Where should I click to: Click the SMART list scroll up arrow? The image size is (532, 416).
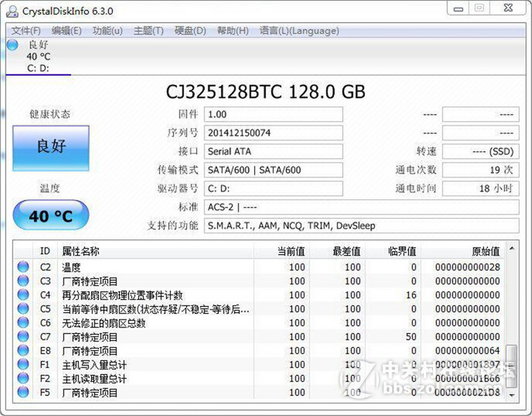511,249
